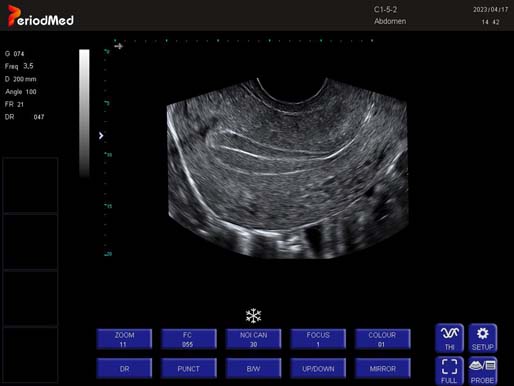Adjust the ZOOM 11 button
Screen dimensions: 514x386
tap(124, 339)
